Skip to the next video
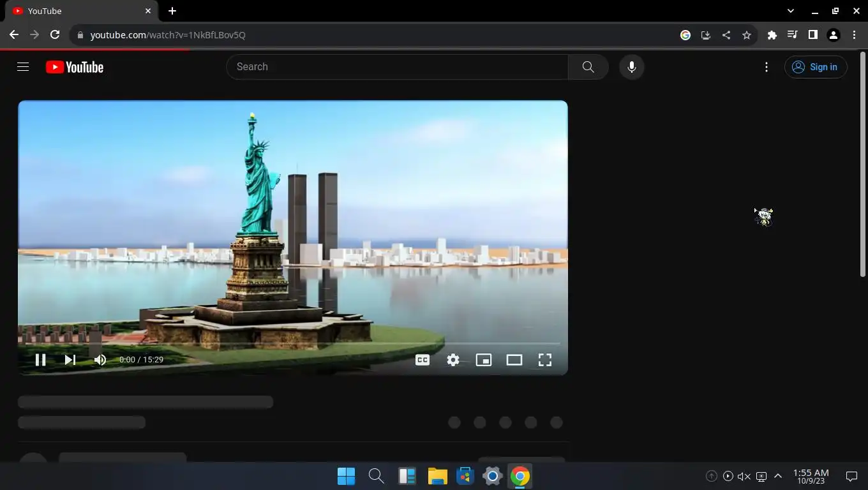Viewport: 868px width, 490px height. tap(70, 360)
